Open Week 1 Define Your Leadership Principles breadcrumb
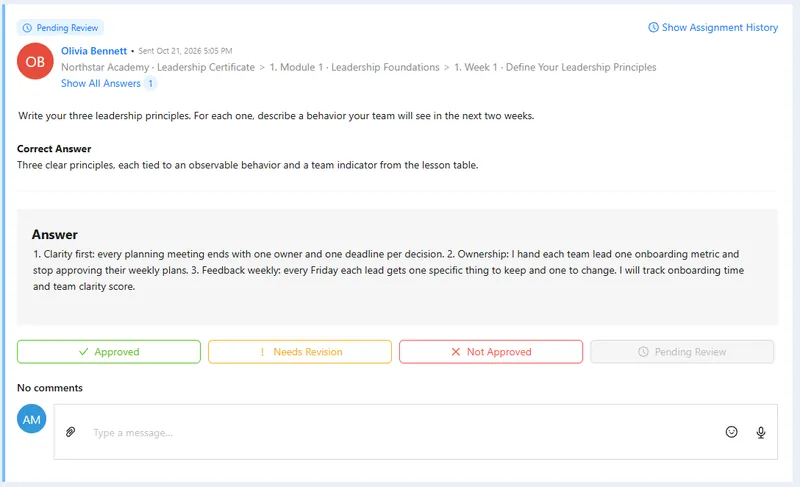The width and height of the screenshot is (800, 487). (x=555, y=67)
